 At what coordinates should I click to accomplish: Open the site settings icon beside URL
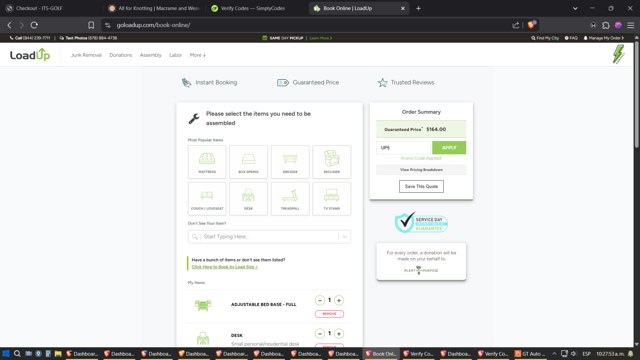click(x=108, y=25)
